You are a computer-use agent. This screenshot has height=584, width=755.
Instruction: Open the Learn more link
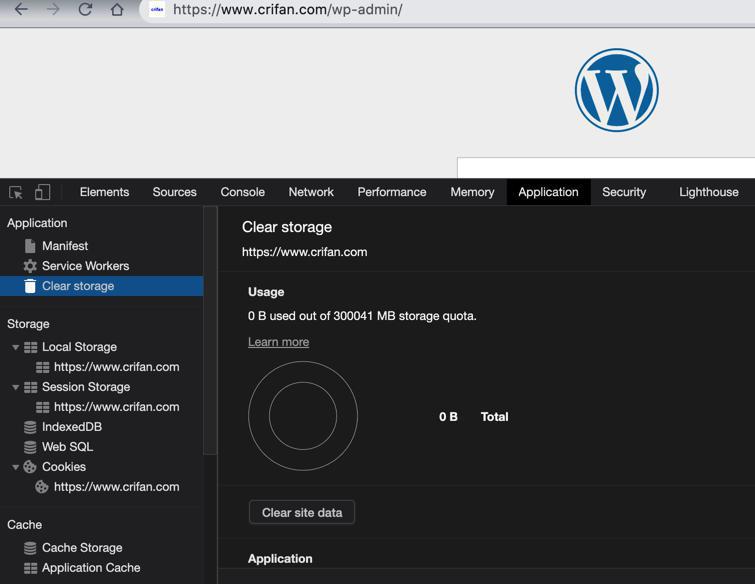(278, 342)
